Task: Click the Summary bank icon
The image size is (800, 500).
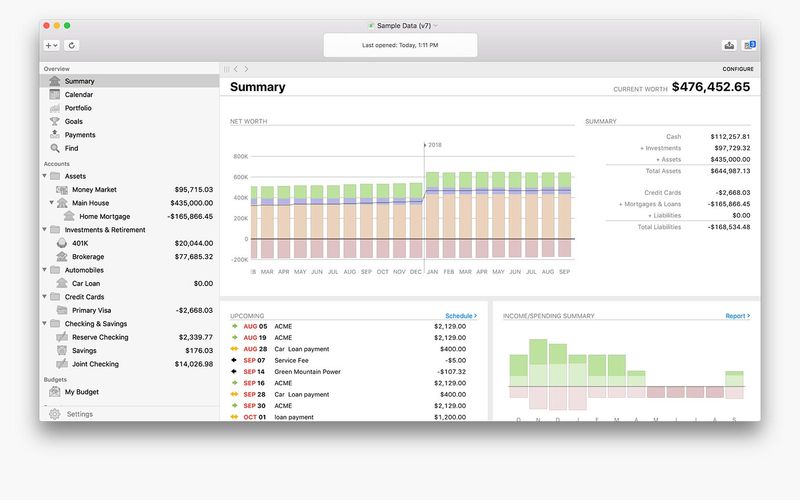Action: pos(55,81)
